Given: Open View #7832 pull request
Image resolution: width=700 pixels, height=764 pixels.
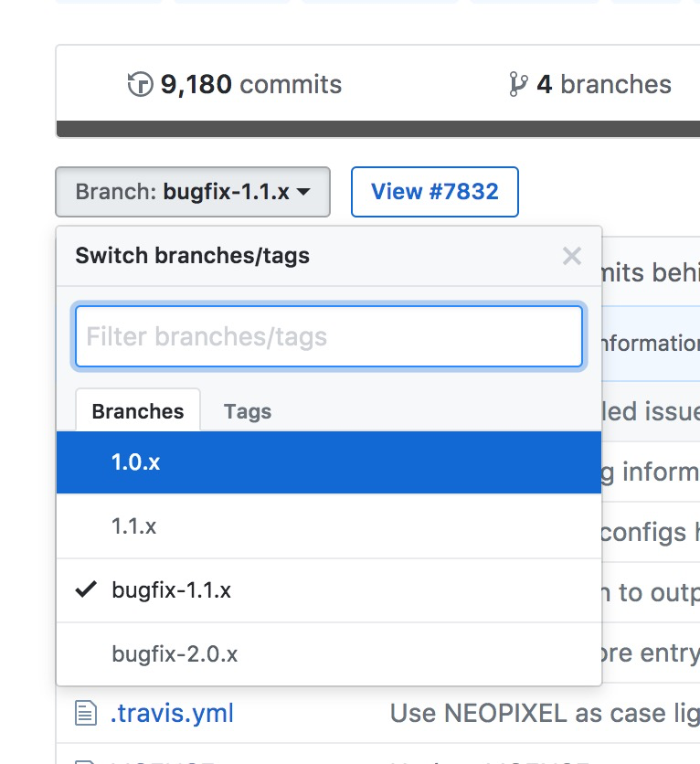Looking at the screenshot, I should (x=434, y=192).
